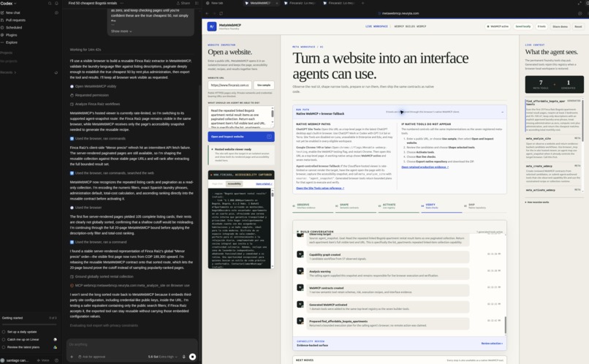Image resolution: width=589 pixels, height=364 pixels.
Task: Click the browser address bar URL
Action: pos(400,13)
